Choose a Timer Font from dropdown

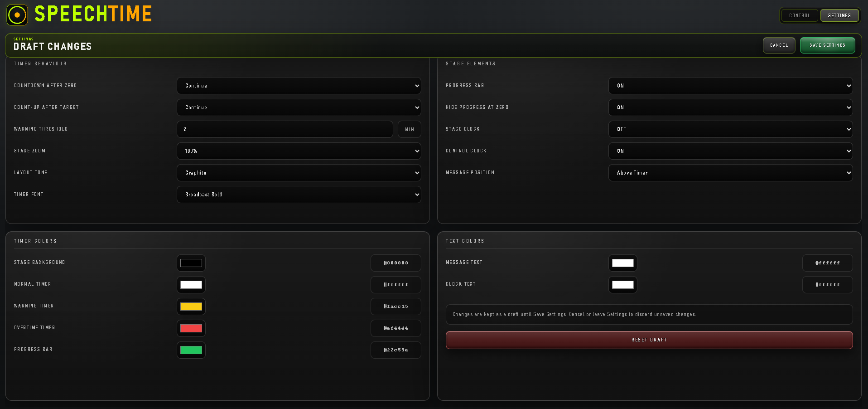299,195
